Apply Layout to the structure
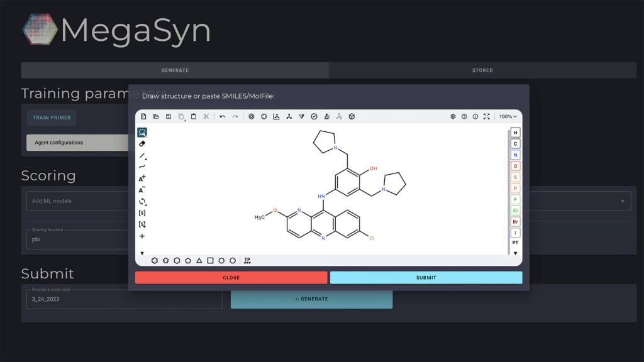Viewport: 644px width, 362px height. (277, 116)
